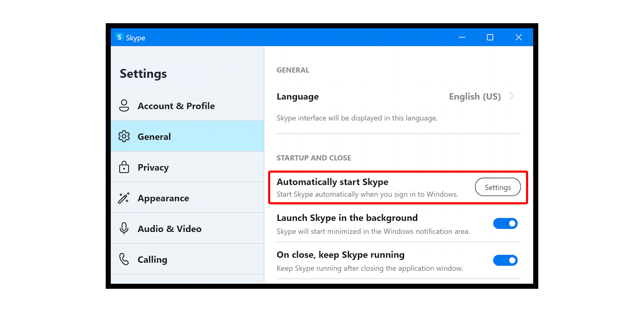Image resolution: width=644 pixels, height=312 pixels.
Task: Select the Calling section in the sidebar
Action: [152, 259]
